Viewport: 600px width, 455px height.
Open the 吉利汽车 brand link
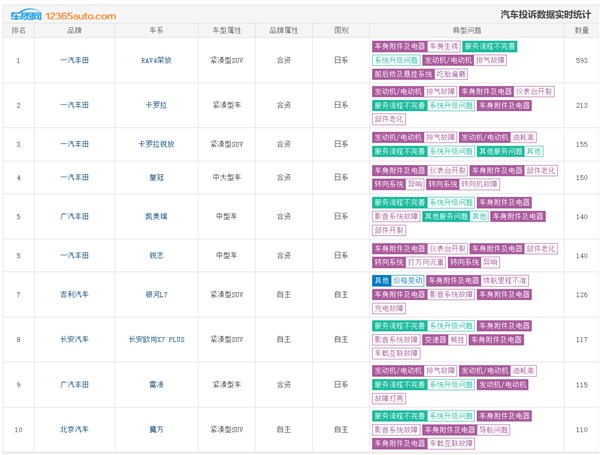pyautogui.click(x=74, y=295)
